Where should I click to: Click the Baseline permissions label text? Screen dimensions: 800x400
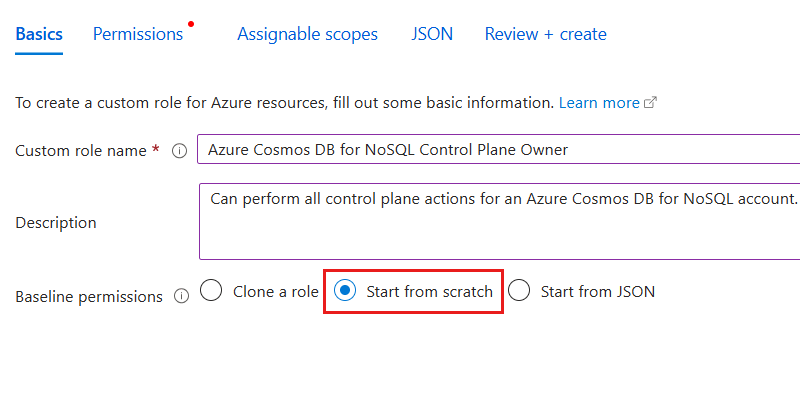click(89, 297)
